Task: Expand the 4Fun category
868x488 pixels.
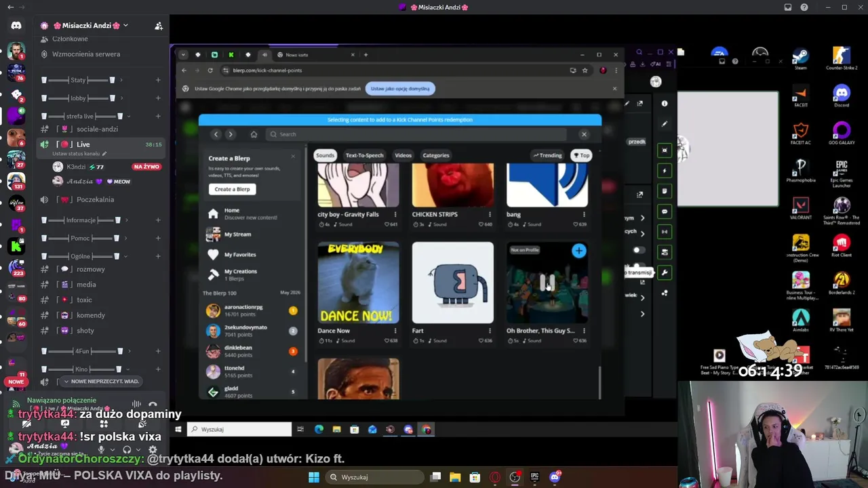Action: (x=85, y=351)
